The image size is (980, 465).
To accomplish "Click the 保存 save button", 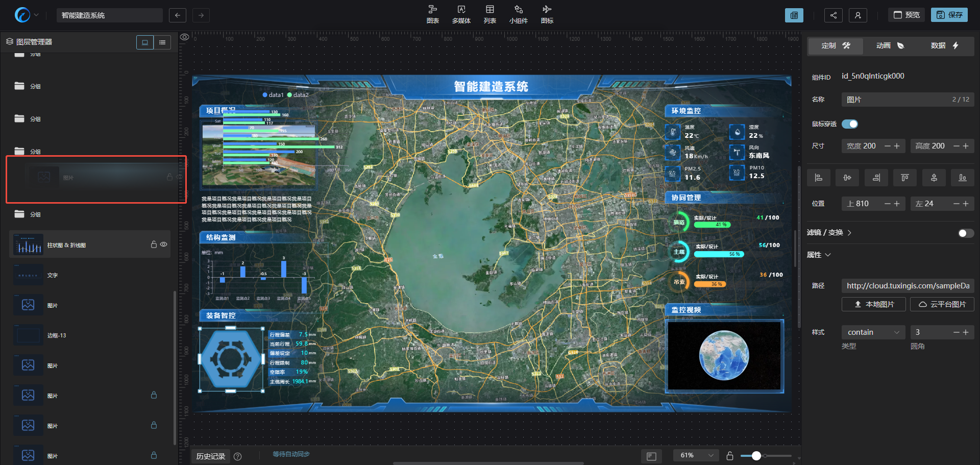I will [x=949, y=15].
